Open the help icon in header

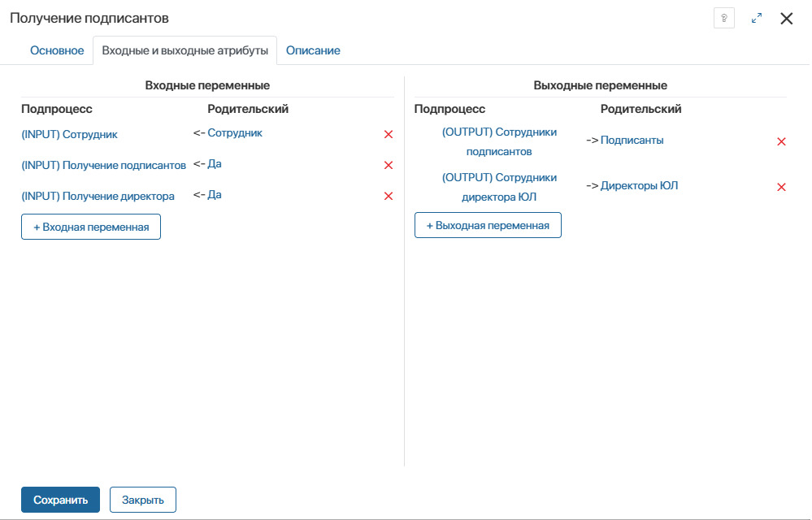[723, 18]
